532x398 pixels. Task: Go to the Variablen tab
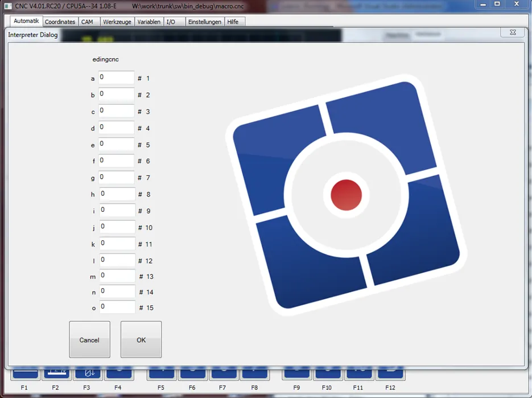coord(149,22)
